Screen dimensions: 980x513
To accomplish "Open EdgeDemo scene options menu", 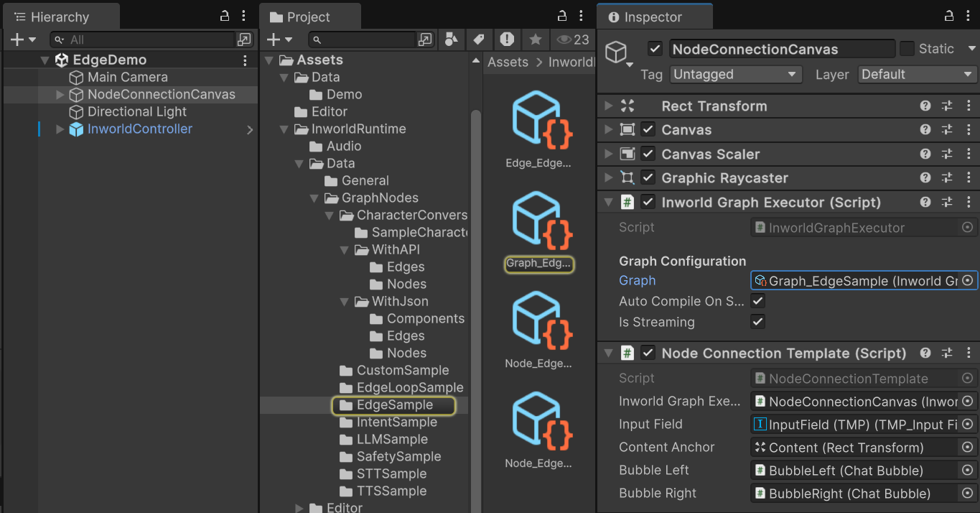I will click(x=246, y=60).
